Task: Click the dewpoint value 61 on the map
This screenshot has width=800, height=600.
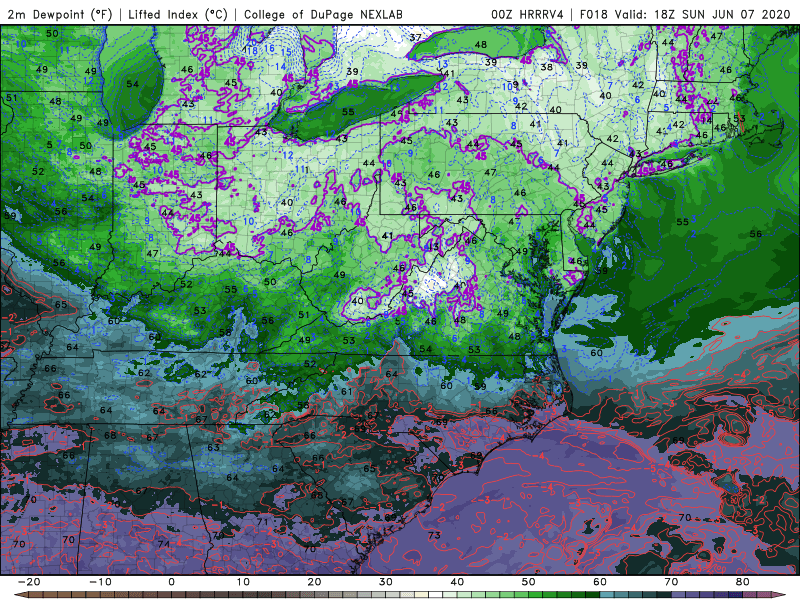Action: [347, 392]
